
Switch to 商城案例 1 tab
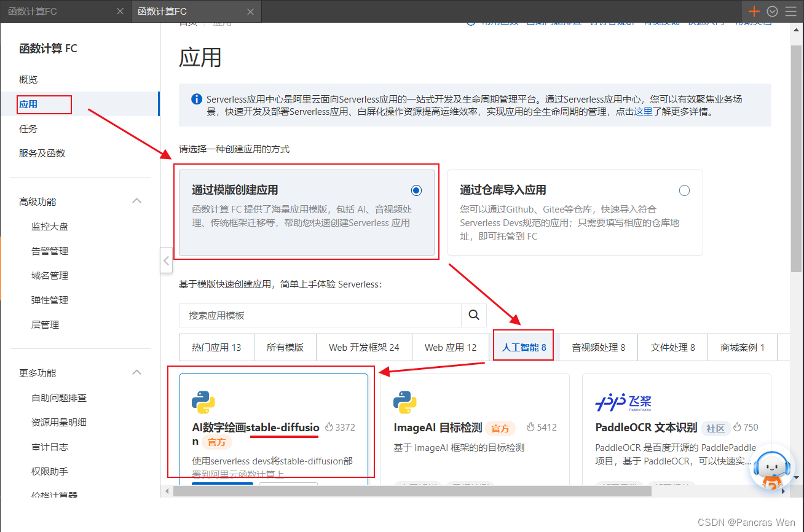click(x=743, y=347)
